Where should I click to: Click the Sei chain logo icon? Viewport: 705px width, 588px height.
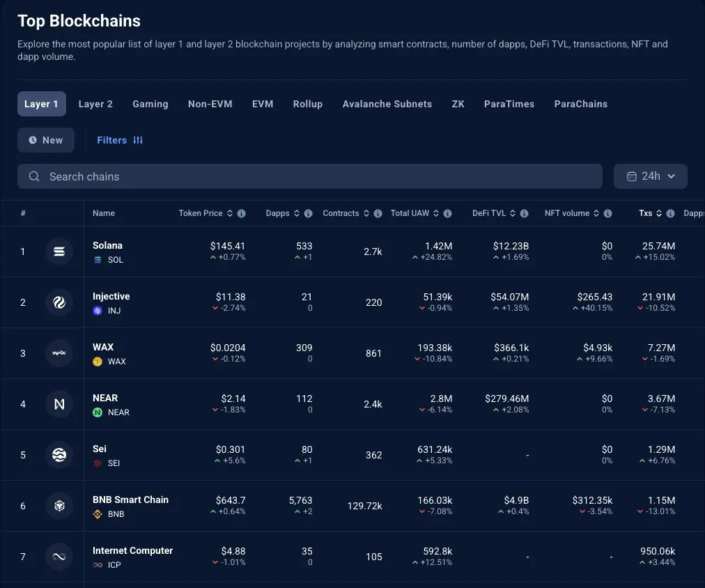pyautogui.click(x=59, y=454)
